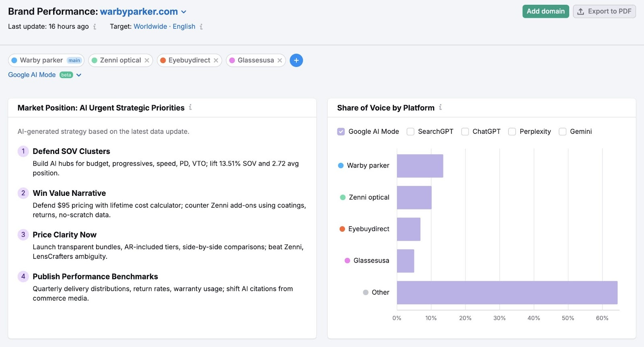The image size is (644, 347).
Task: Remove Eyebuydirect with its X icon
Action: 216,60
